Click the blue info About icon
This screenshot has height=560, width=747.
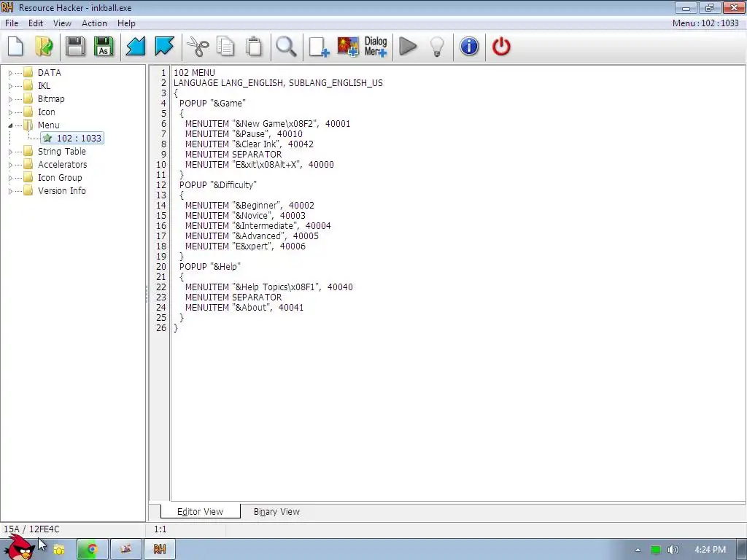click(469, 47)
